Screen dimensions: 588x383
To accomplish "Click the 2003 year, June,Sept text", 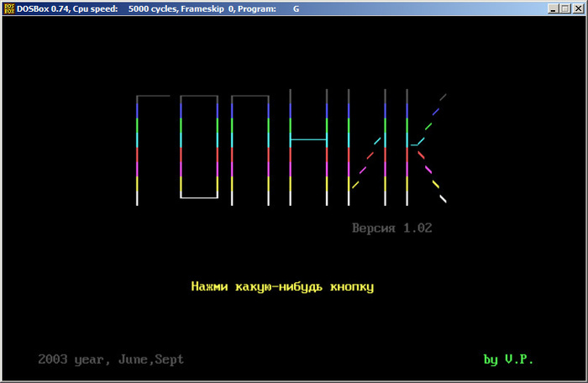I will coord(111,359).
